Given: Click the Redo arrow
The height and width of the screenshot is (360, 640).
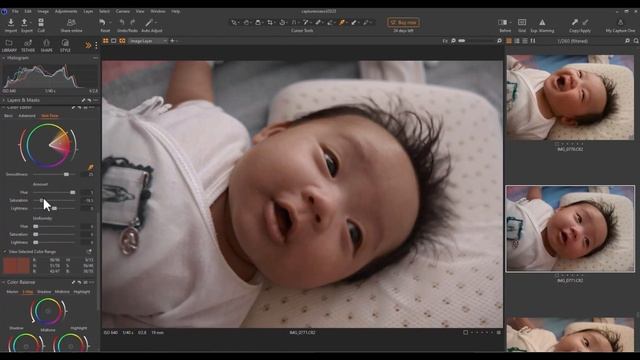Looking at the screenshot, I should [x=133, y=22].
